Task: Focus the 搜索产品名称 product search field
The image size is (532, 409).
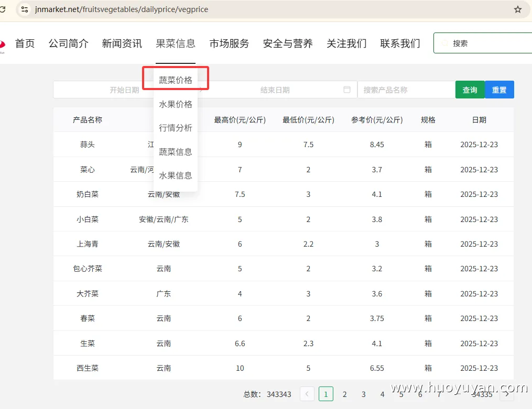Action: [x=406, y=90]
